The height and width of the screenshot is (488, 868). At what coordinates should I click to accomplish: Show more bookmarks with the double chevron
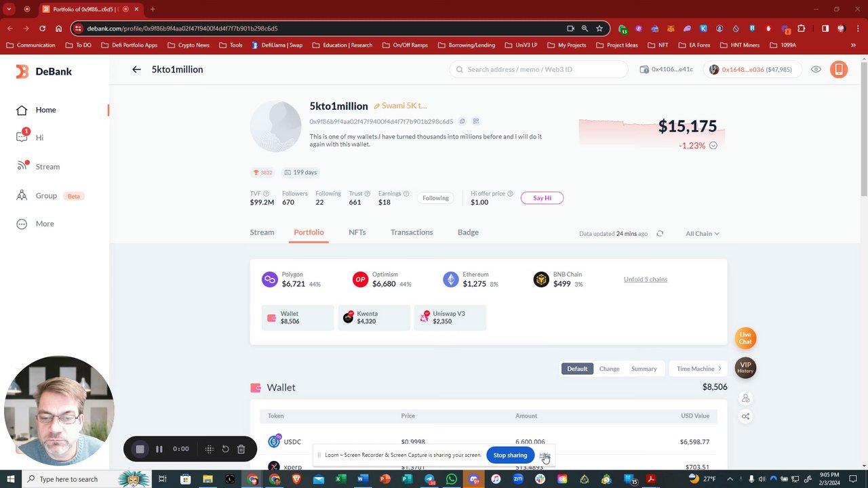pyautogui.click(x=853, y=45)
